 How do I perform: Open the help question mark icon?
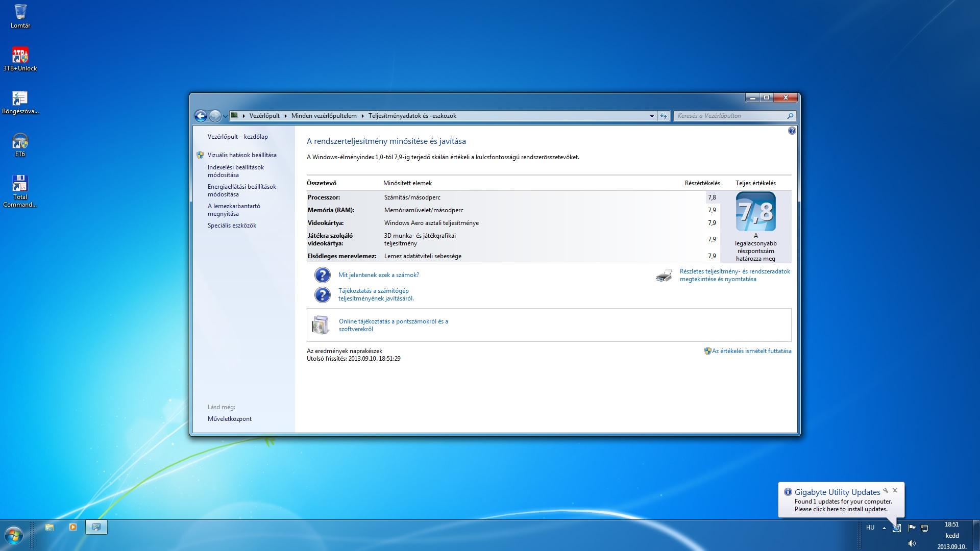[x=792, y=131]
